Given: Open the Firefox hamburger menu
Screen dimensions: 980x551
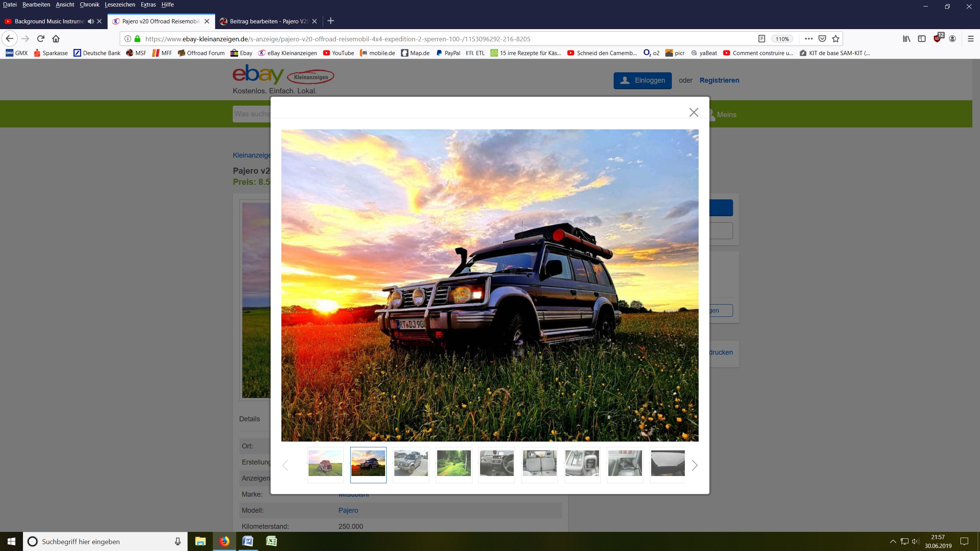Looking at the screenshot, I should pyautogui.click(x=970, y=39).
